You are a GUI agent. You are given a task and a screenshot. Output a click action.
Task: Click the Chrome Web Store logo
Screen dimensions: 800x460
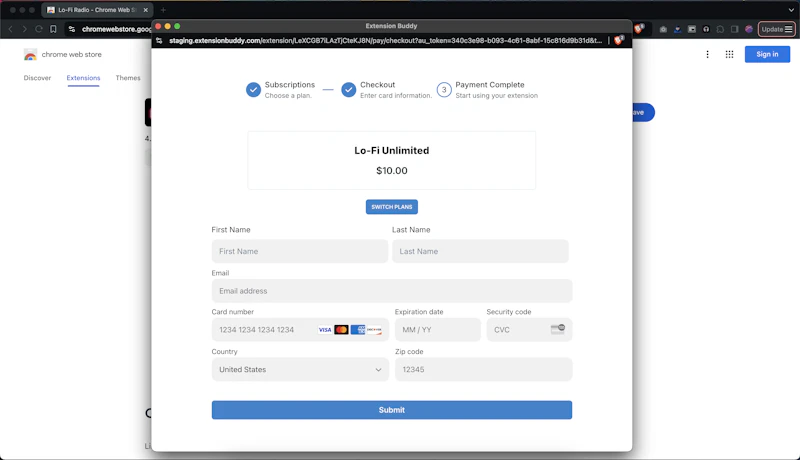(x=30, y=55)
